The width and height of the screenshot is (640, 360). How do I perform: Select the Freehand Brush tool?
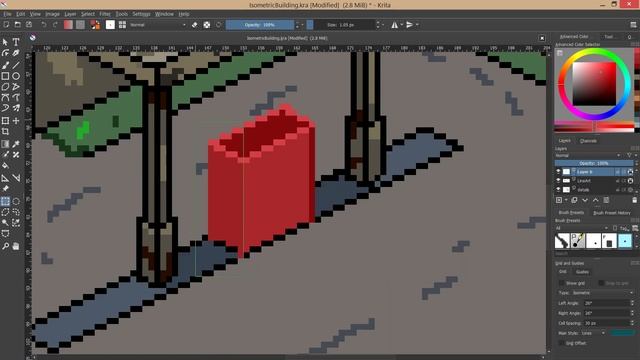pos(5,65)
